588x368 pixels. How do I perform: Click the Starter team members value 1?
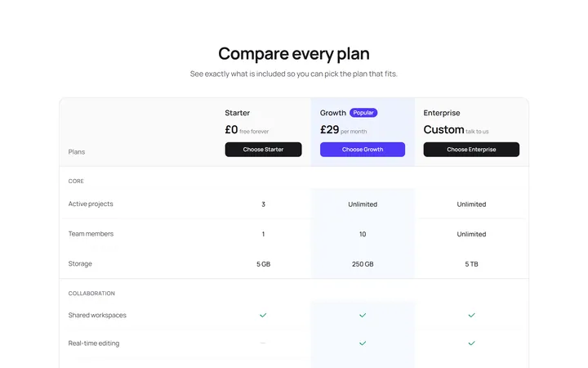(x=263, y=234)
